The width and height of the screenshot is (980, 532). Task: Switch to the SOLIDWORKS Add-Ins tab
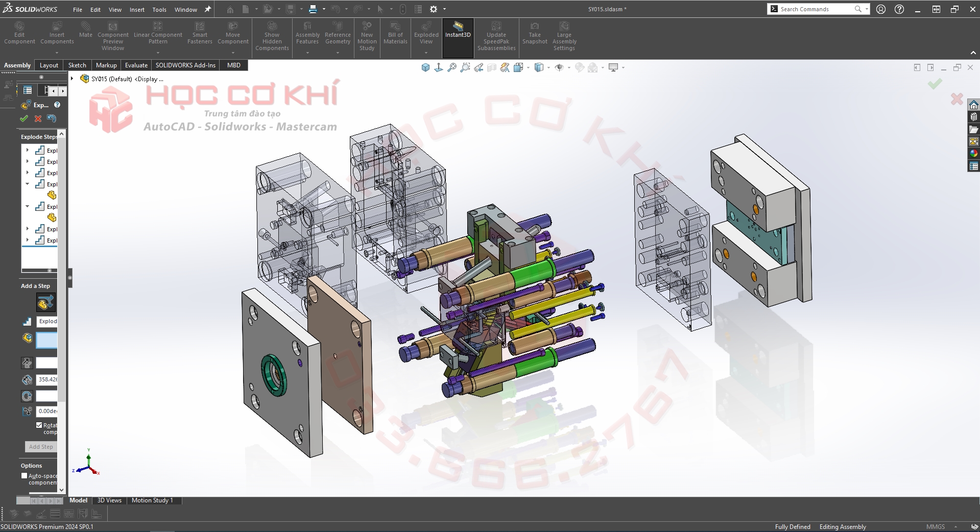[185, 65]
